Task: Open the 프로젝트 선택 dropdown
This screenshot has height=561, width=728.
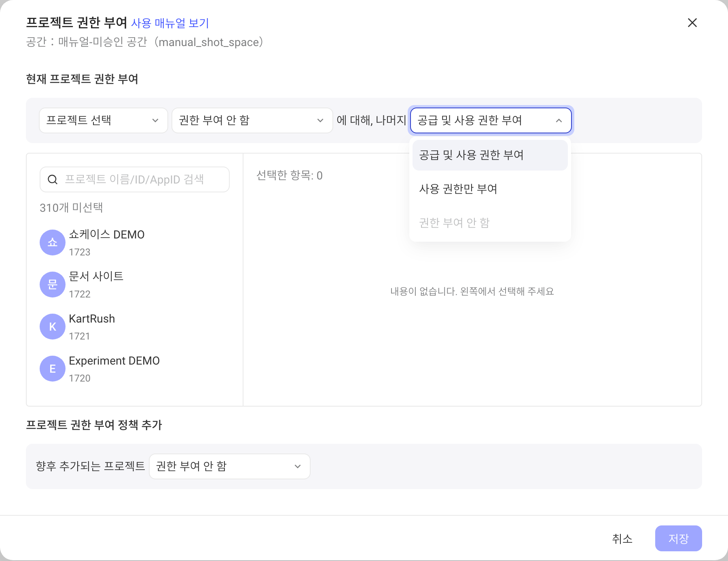Action: [104, 120]
